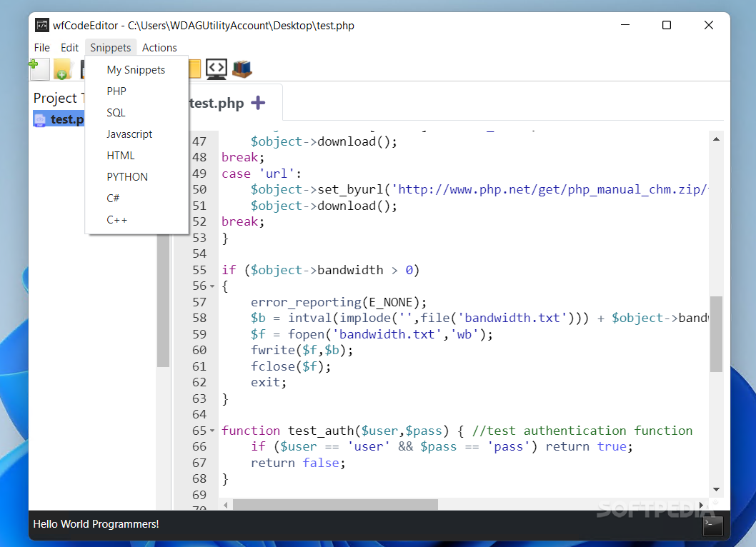
Task: Open the Actions menu
Action: point(159,48)
